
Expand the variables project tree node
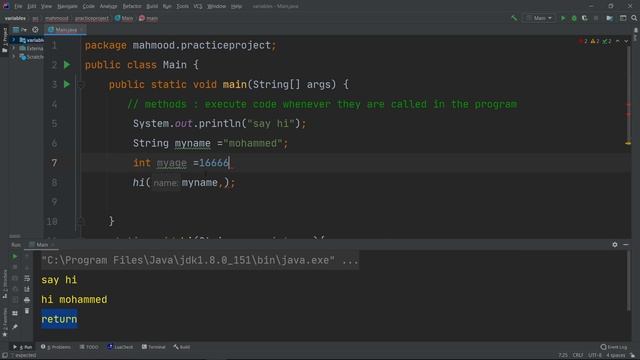point(14,40)
